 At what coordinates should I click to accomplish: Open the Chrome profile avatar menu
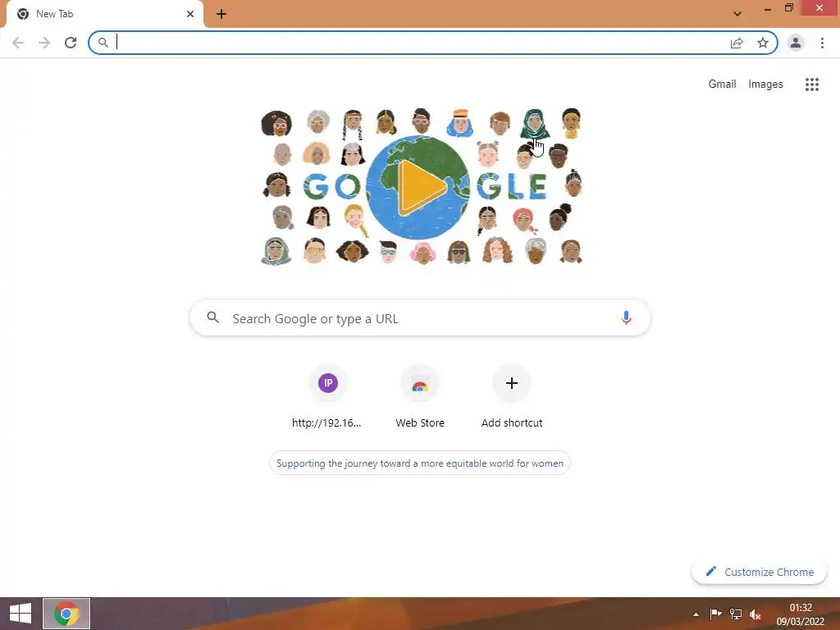[796, 43]
